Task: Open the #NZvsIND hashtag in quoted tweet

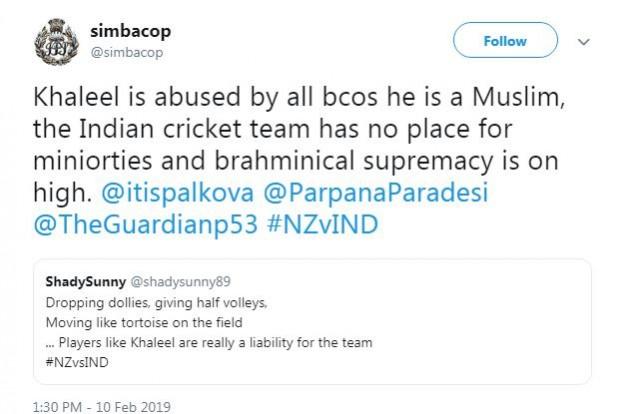Action: [77, 363]
